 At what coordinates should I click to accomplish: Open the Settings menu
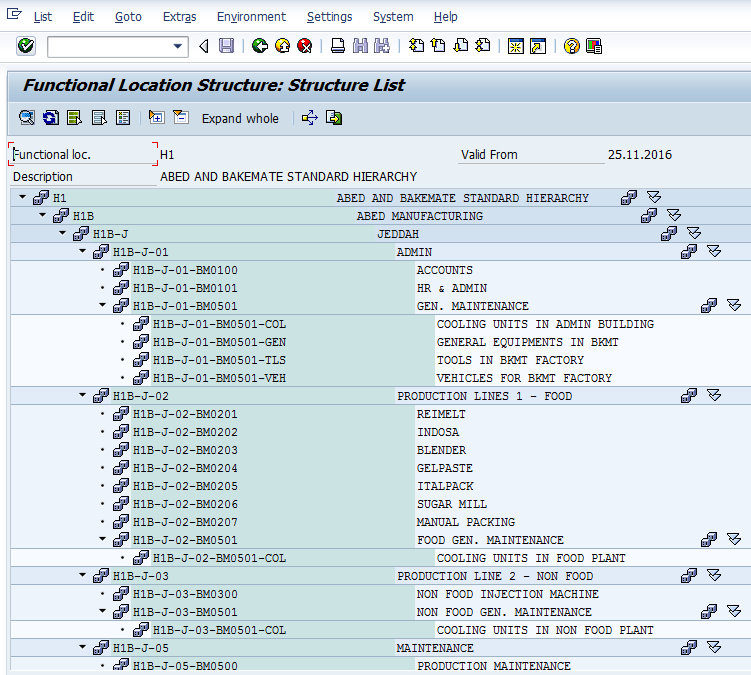click(330, 17)
